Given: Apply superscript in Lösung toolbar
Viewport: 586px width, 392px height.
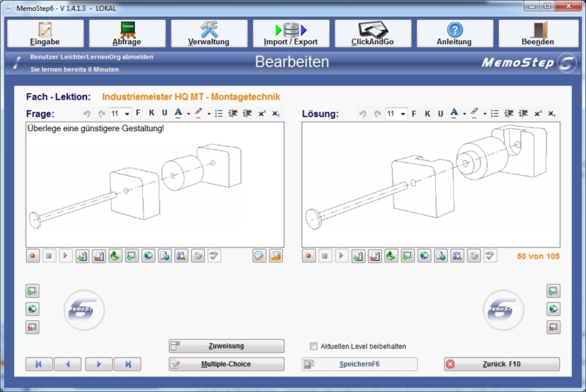Looking at the screenshot, I should point(538,114).
